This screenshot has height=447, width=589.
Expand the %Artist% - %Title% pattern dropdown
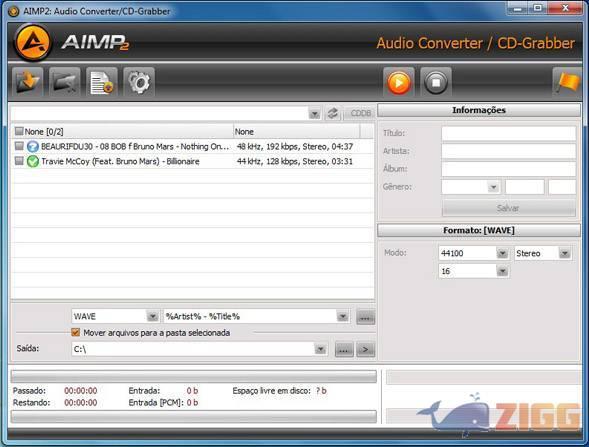343,316
